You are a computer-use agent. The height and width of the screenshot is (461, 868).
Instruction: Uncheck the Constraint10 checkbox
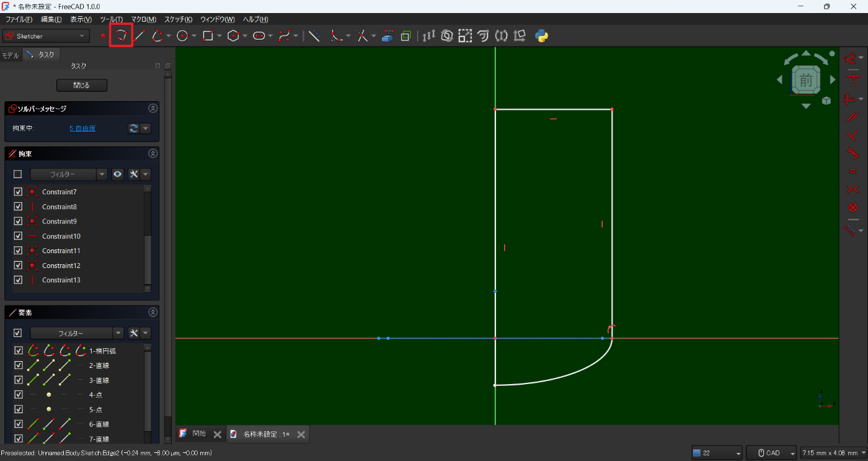pos(18,236)
